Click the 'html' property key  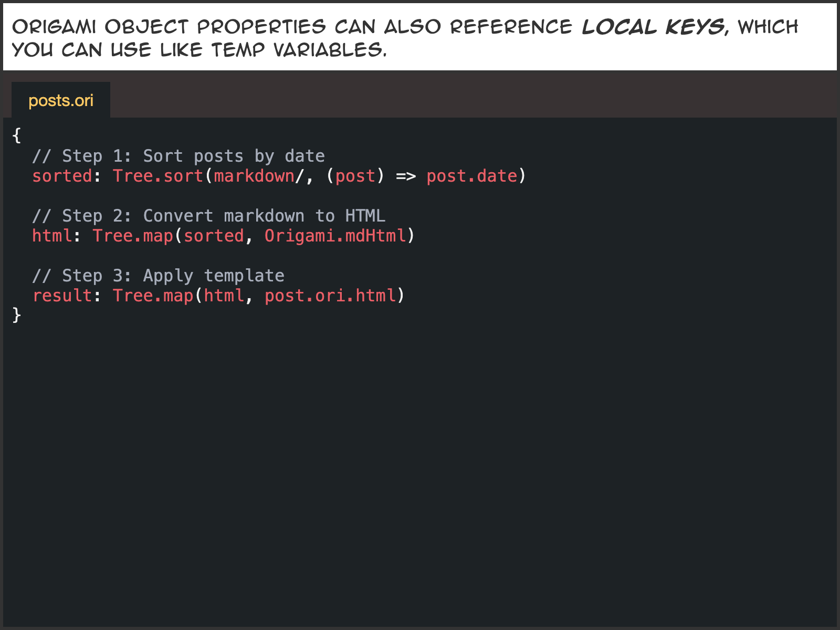point(52,236)
